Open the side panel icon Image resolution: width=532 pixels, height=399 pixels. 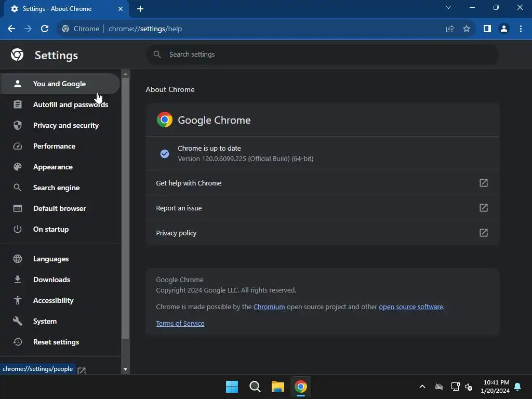tap(487, 29)
